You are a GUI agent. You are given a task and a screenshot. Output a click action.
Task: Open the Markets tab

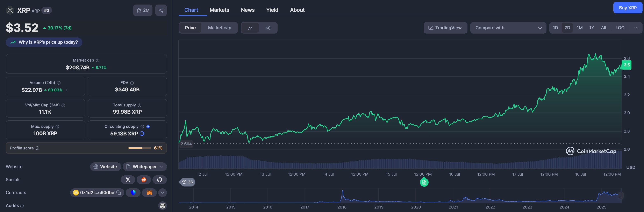(219, 10)
